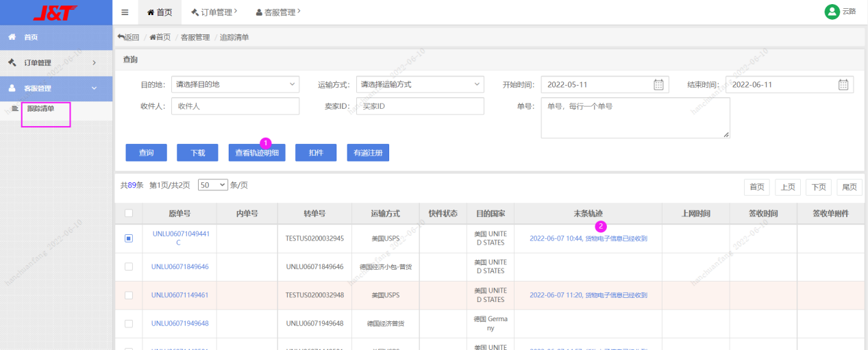The width and height of the screenshot is (868, 350).
Task: Click the 转单号 column header
Action: click(x=314, y=214)
